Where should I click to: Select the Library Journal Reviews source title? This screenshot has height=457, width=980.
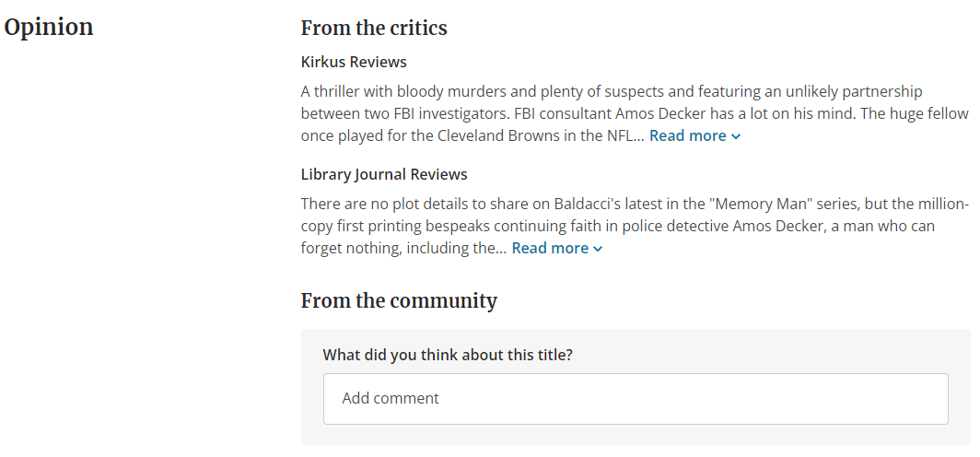tap(384, 174)
